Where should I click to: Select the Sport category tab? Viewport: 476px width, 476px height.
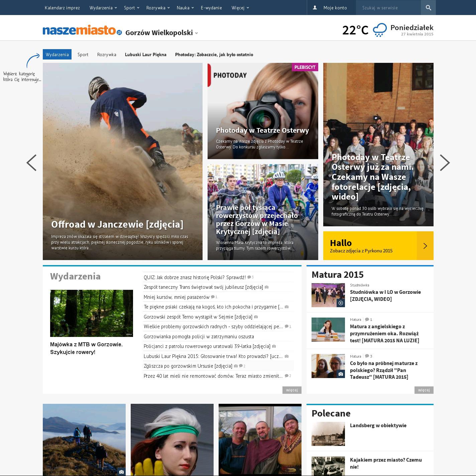(83, 54)
